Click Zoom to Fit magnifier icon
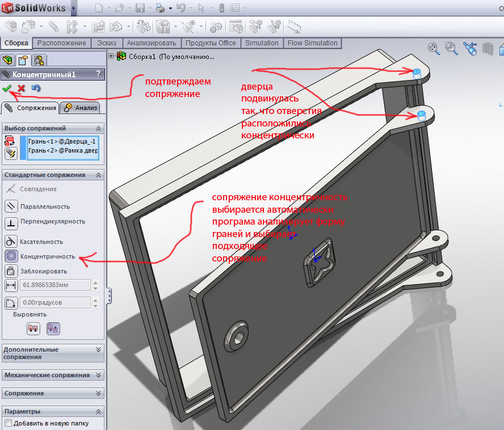The height and width of the screenshot is (430, 504). pyautogui.click(x=434, y=48)
